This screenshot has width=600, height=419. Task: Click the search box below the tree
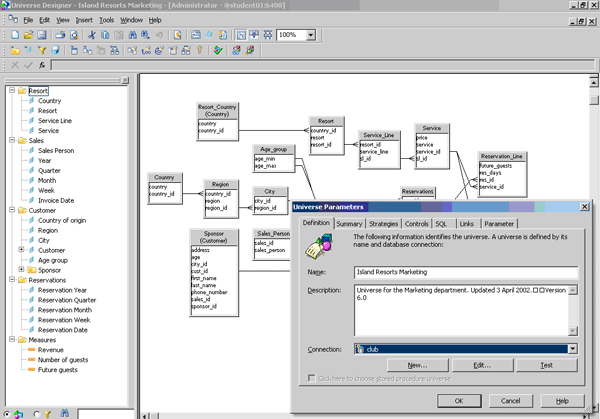pos(106,414)
